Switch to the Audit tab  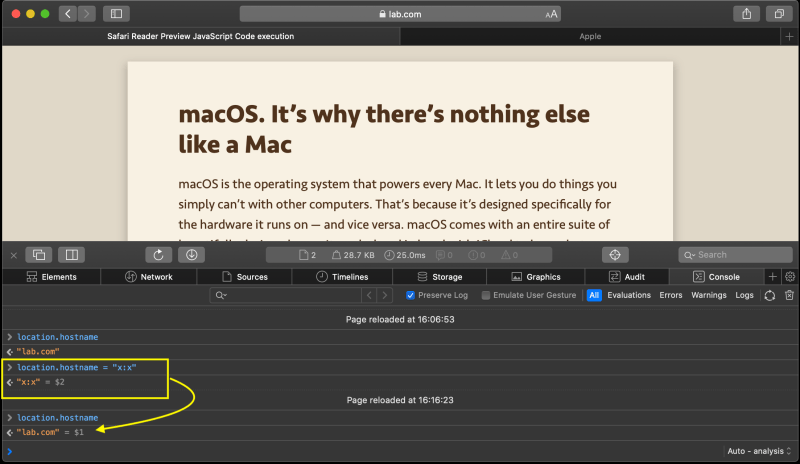click(627, 277)
